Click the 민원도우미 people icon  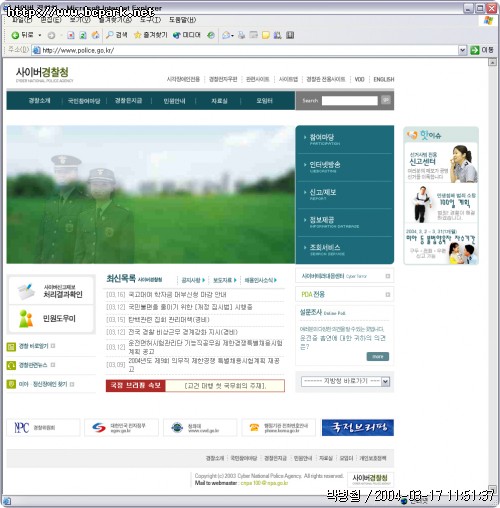tap(26, 318)
